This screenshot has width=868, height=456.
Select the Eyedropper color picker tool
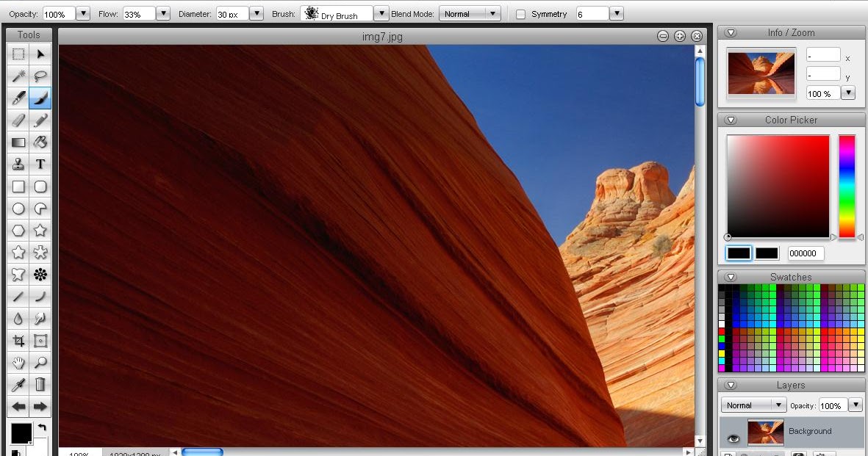click(18, 384)
